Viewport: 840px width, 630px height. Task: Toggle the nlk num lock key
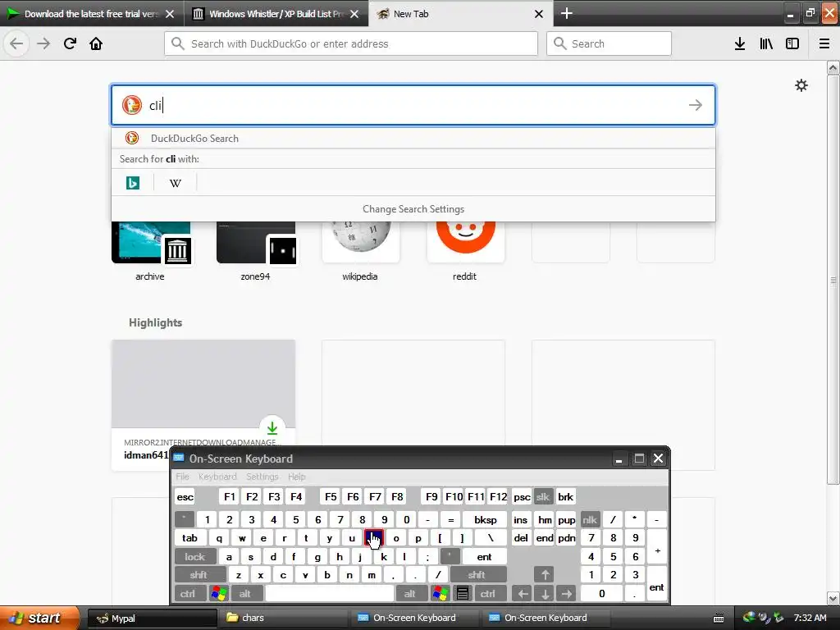(x=589, y=519)
